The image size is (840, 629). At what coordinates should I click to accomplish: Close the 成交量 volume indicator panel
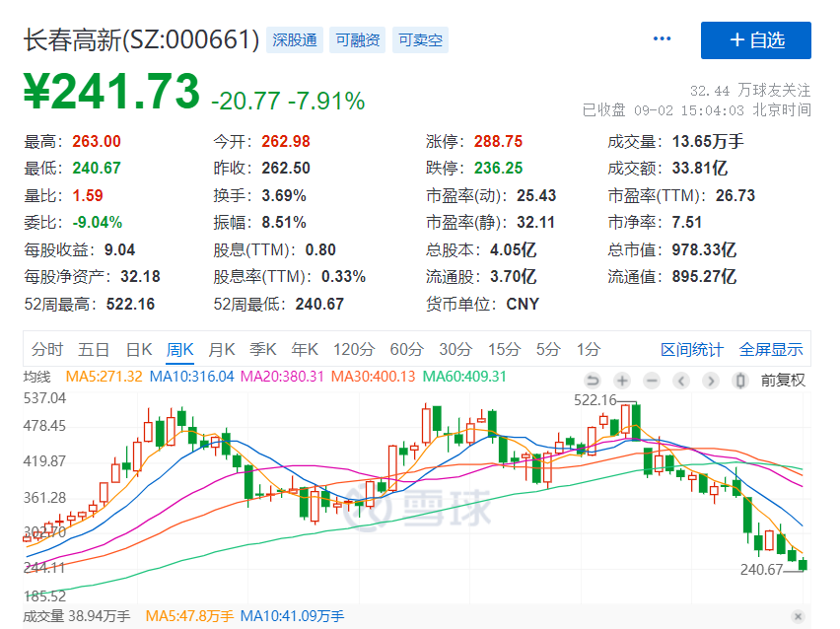(797, 616)
